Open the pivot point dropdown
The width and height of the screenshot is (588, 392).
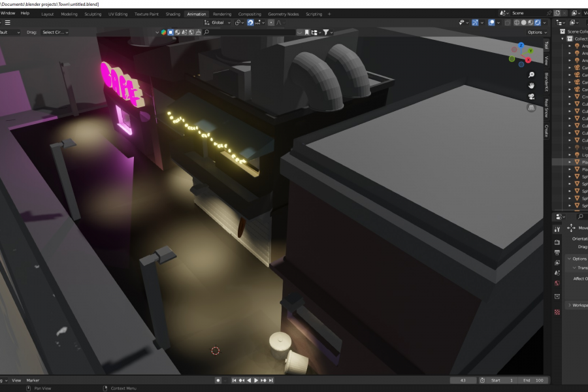pyautogui.click(x=239, y=22)
